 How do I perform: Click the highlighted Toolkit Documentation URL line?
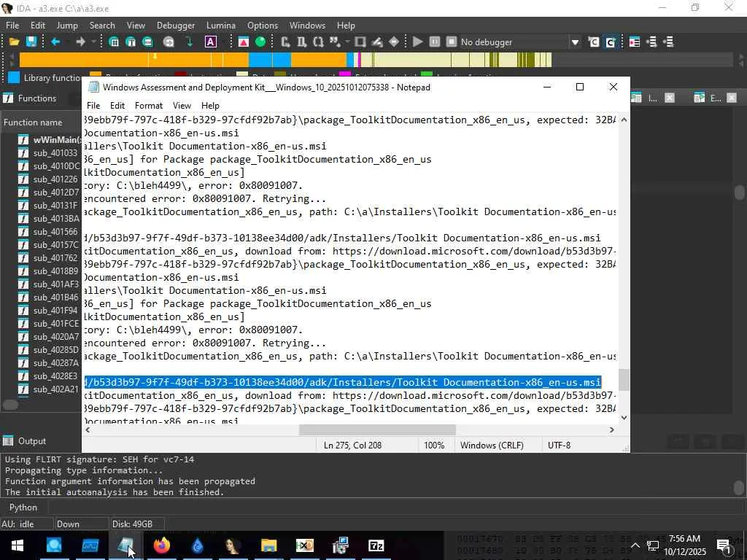(343, 382)
